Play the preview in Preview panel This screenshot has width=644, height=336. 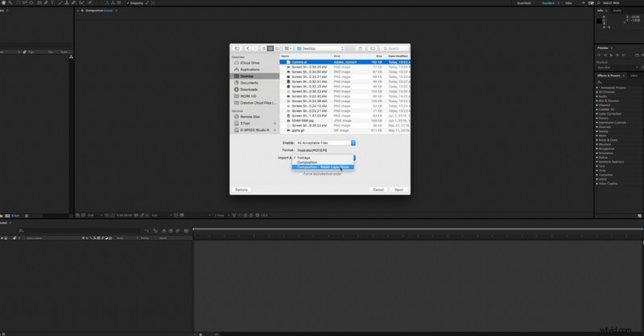pos(611,55)
